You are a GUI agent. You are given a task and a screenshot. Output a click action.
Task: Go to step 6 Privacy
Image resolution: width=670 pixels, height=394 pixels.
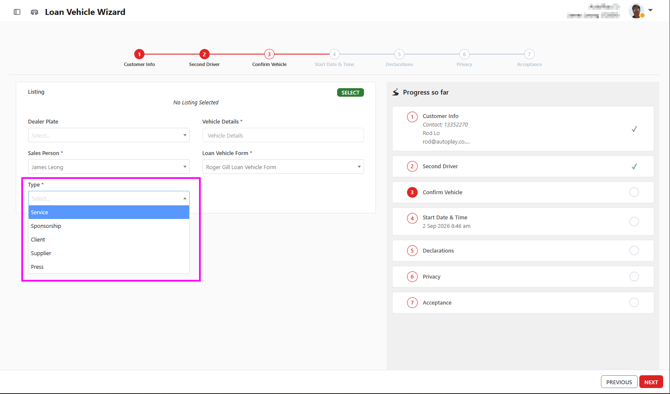coord(464,54)
